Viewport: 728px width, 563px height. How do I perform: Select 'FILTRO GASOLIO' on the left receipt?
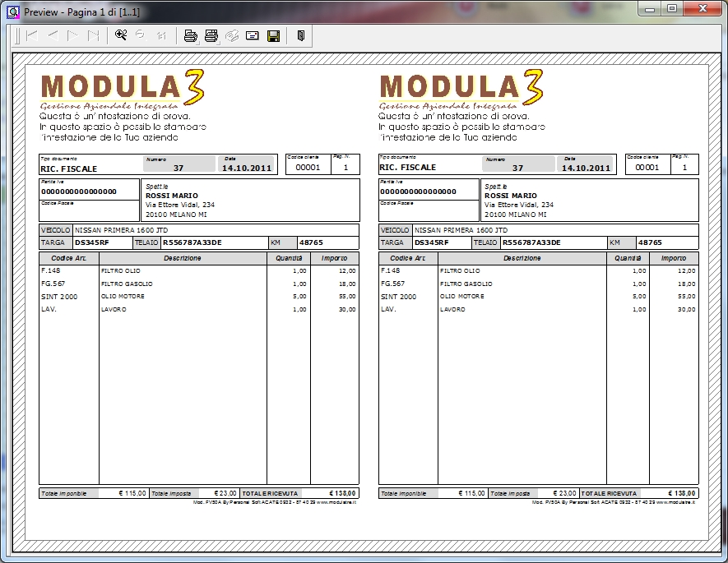tap(127, 284)
